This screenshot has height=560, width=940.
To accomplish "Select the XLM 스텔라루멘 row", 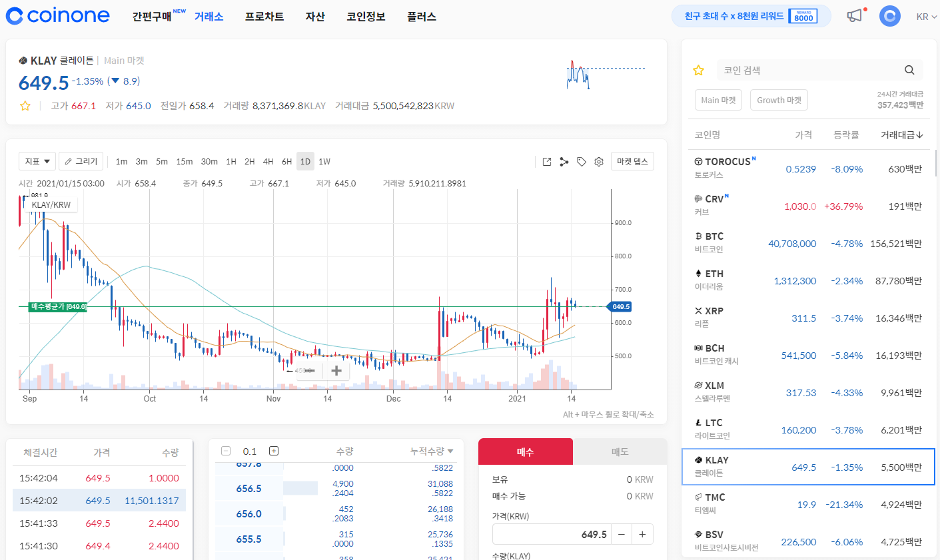I will pos(808,392).
